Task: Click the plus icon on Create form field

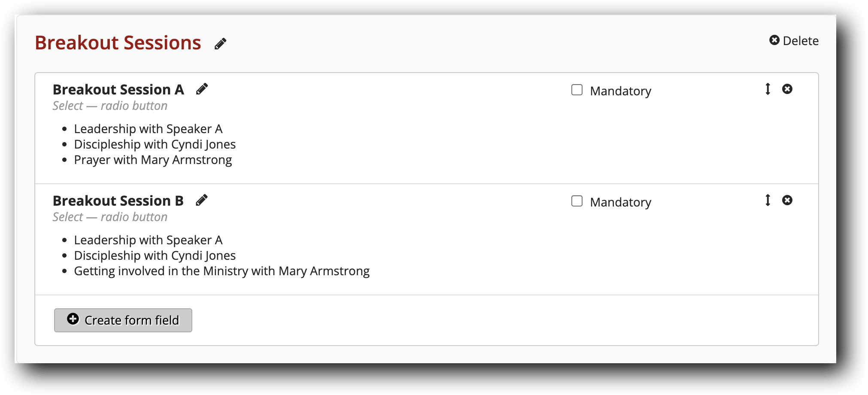Action: pyautogui.click(x=73, y=319)
